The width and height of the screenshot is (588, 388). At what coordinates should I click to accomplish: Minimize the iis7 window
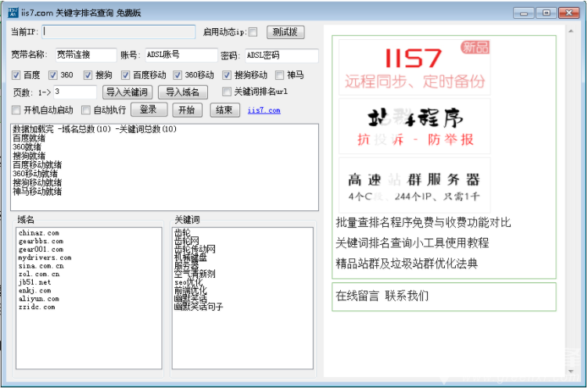[x=524, y=13]
